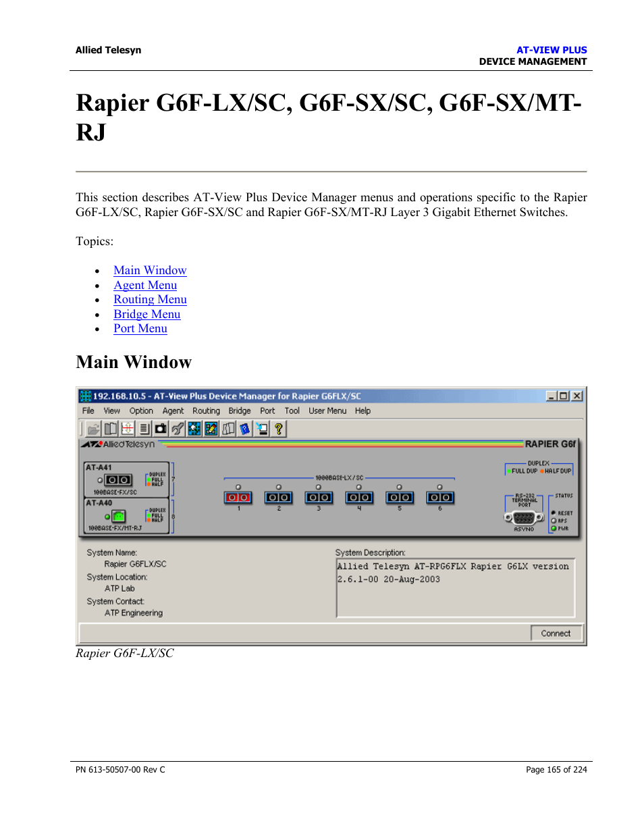
Task: Click the green AT-A40 MT-RJ port
Action: (x=119, y=517)
